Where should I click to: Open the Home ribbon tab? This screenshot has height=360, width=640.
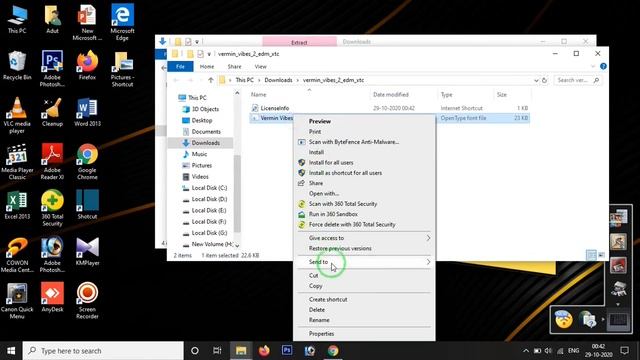[207, 67]
